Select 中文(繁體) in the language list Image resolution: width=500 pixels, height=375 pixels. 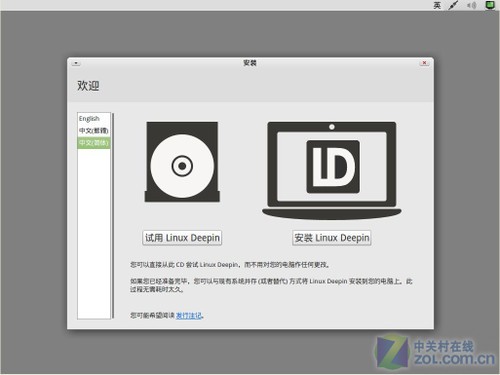click(94, 131)
